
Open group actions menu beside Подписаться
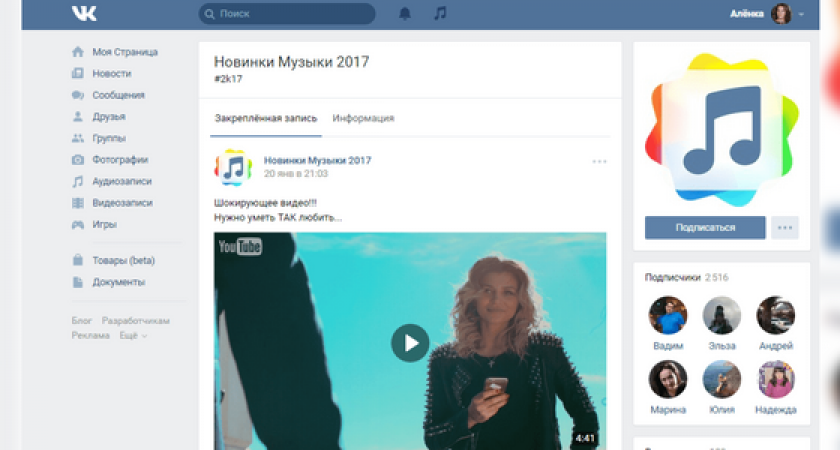pyautogui.click(x=784, y=228)
